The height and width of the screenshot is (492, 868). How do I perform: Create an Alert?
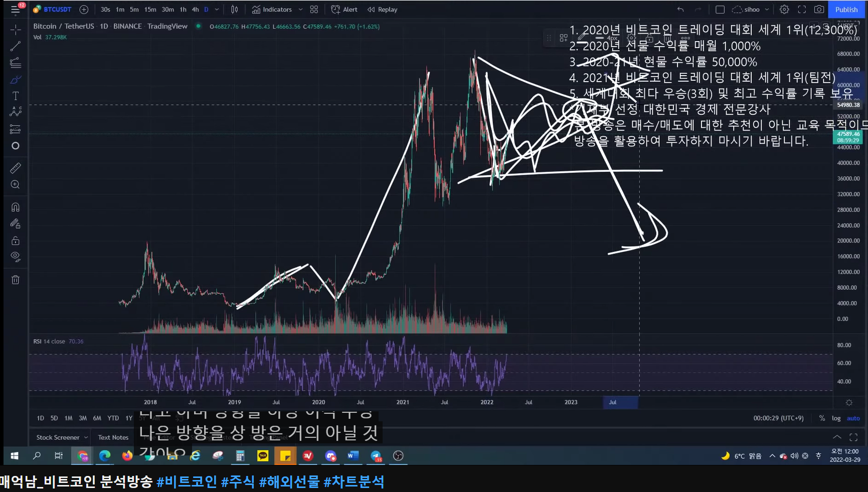tap(344, 10)
